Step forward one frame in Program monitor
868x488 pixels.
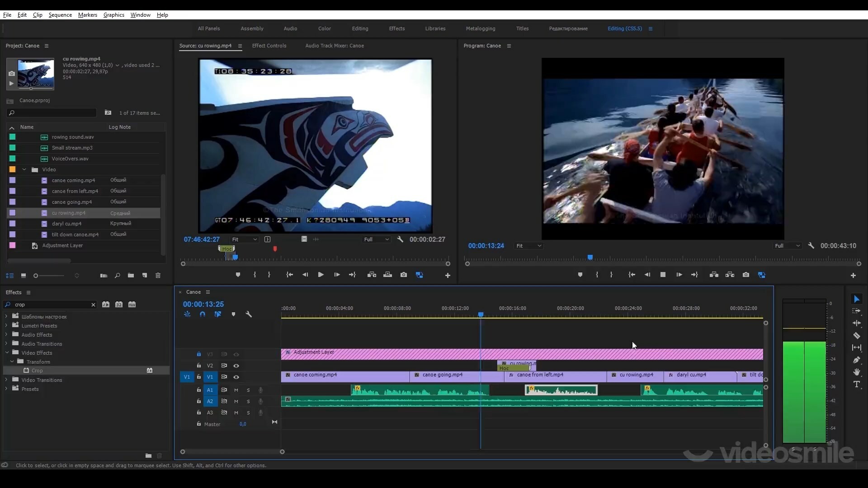point(679,275)
